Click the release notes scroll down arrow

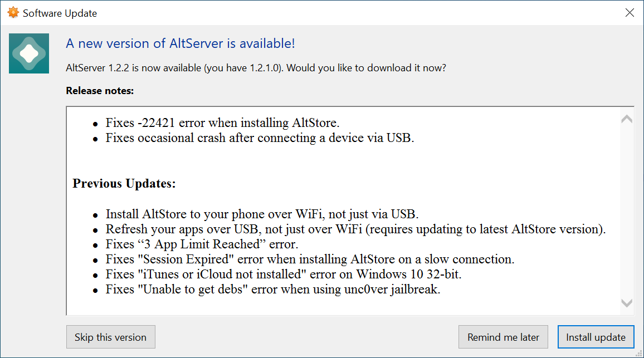626,303
